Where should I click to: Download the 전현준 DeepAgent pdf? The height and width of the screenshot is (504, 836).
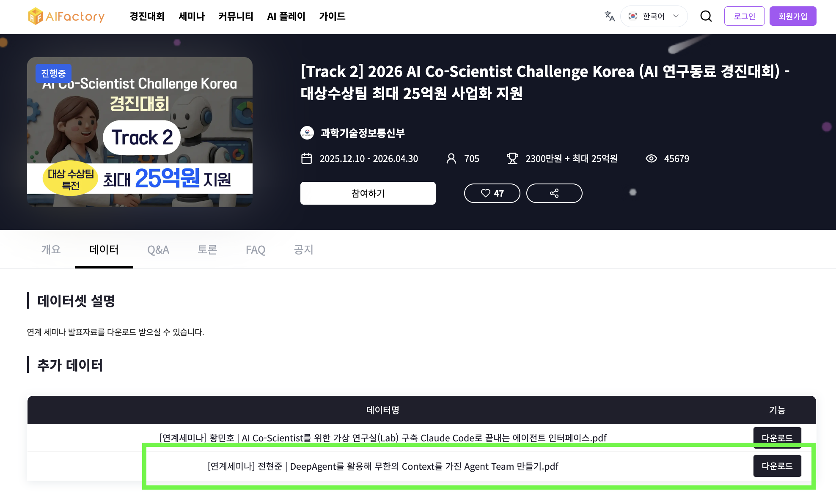(777, 466)
